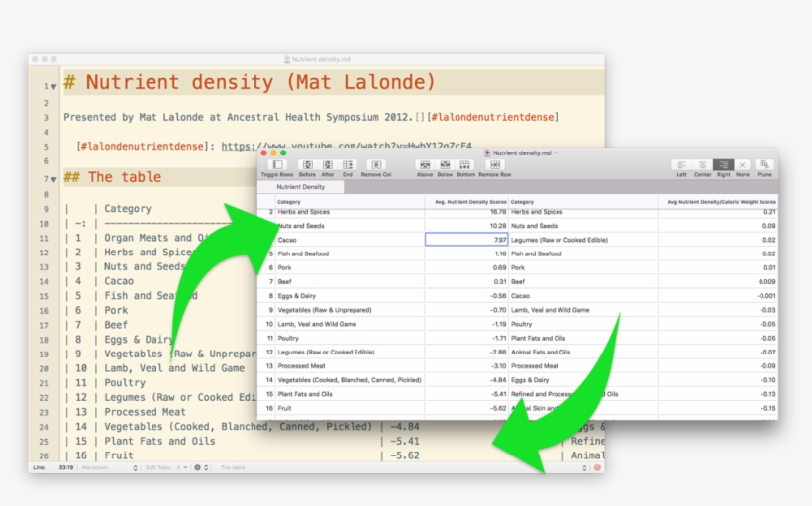Open the Nutrient density.md title dropdown chevron
The image size is (812, 506).
point(556,152)
